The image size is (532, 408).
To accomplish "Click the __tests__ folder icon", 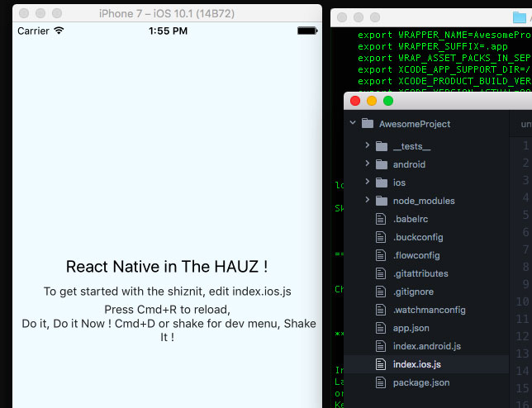I will (382, 146).
